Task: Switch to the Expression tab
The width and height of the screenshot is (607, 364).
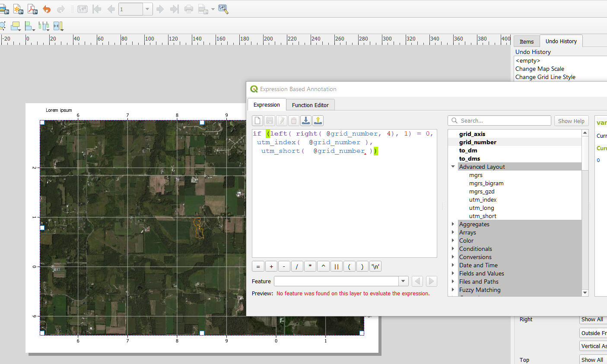Action: point(267,104)
